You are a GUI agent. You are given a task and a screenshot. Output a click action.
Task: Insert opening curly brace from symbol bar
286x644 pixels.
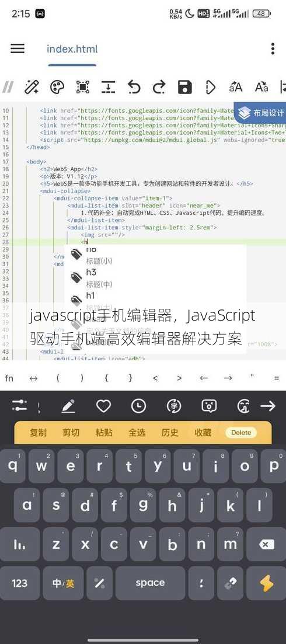point(106,378)
